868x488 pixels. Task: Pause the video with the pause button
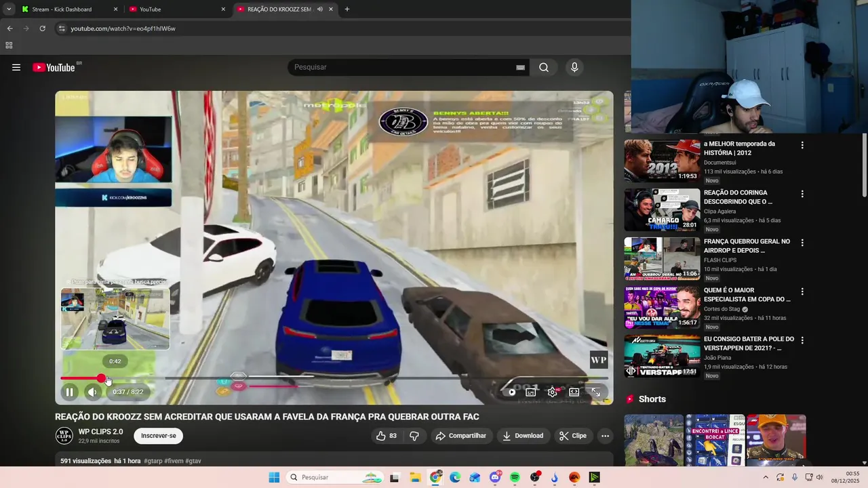tap(69, 392)
